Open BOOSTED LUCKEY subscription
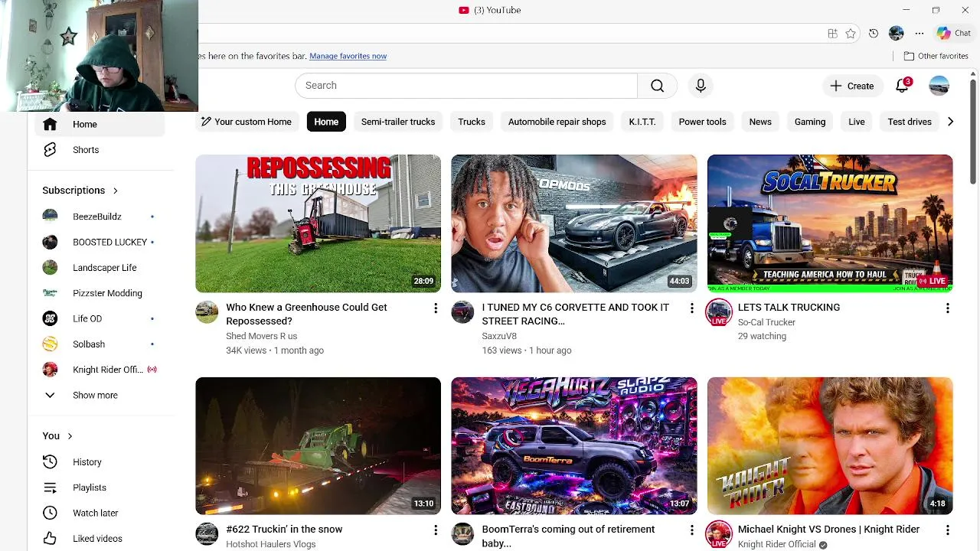This screenshot has width=980, height=551. 100,242
